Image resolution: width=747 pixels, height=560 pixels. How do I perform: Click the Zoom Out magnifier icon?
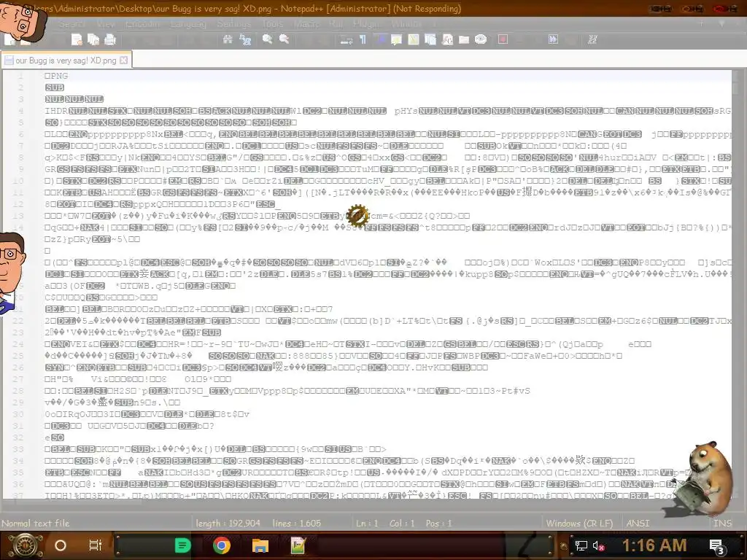click(x=285, y=39)
